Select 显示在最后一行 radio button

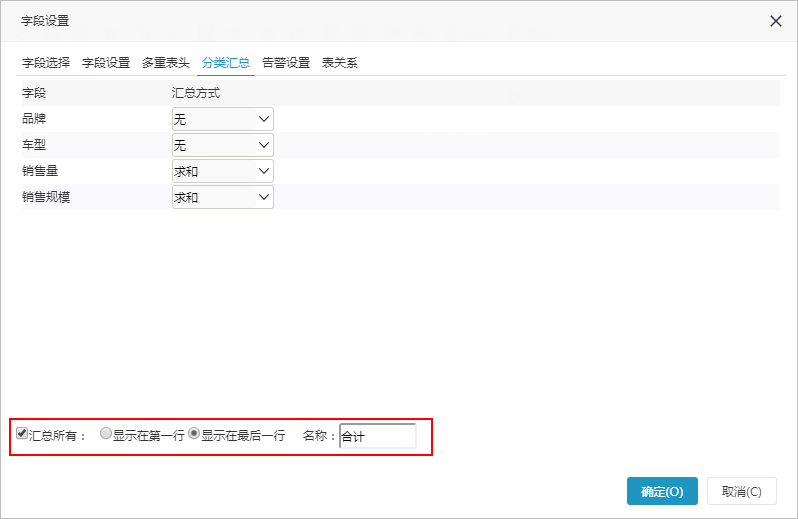click(x=194, y=434)
